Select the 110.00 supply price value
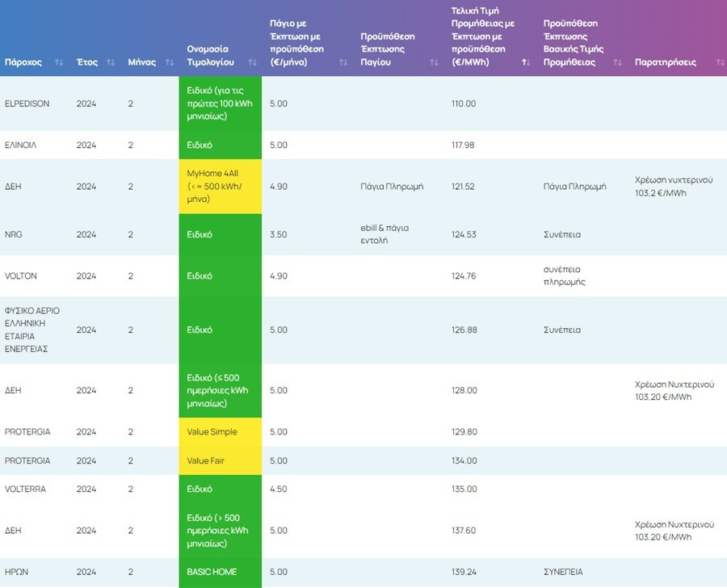The width and height of the screenshot is (727, 588). point(464,103)
